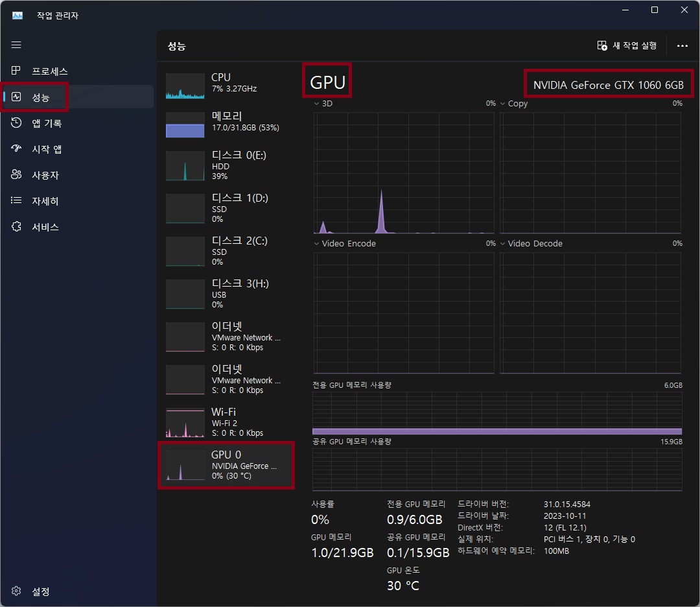Click the 설정 gear icon
The width and height of the screenshot is (700, 607).
coord(16,591)
